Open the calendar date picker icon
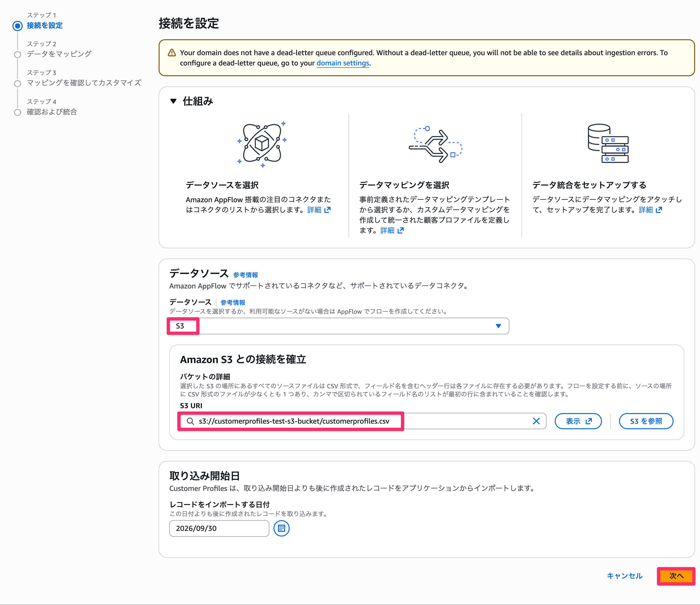This screenshot has width=700, height=605. coord(281,528)
